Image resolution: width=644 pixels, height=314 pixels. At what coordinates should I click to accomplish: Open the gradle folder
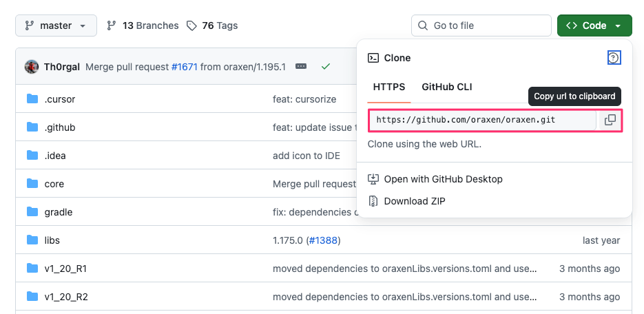pos(59,212)
